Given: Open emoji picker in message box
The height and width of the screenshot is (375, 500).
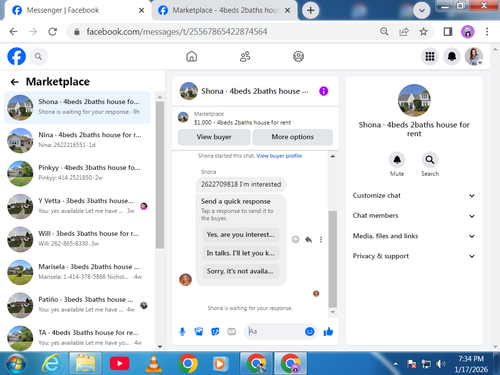Looking at the screenshot, I should [310, 331].
